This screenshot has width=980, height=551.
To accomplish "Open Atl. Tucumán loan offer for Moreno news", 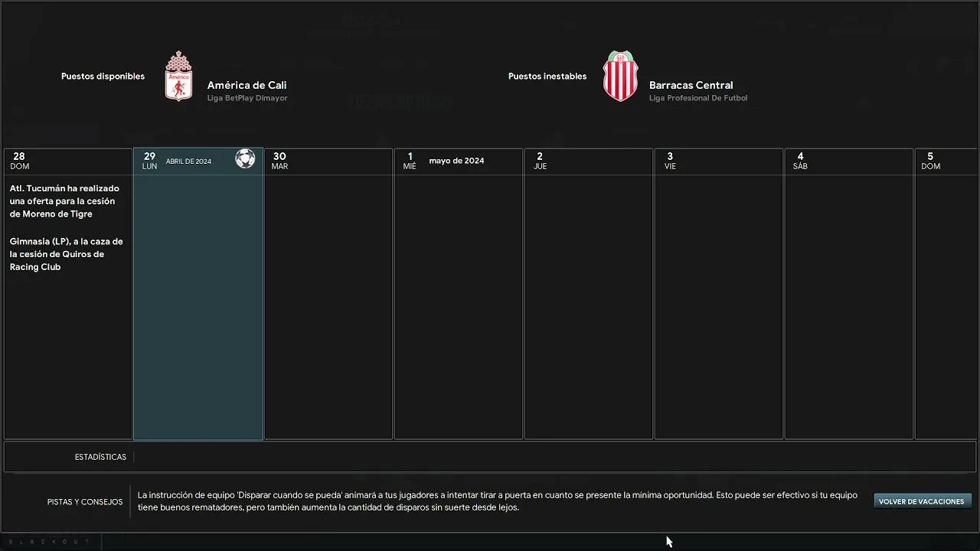I will coord(65,201).
